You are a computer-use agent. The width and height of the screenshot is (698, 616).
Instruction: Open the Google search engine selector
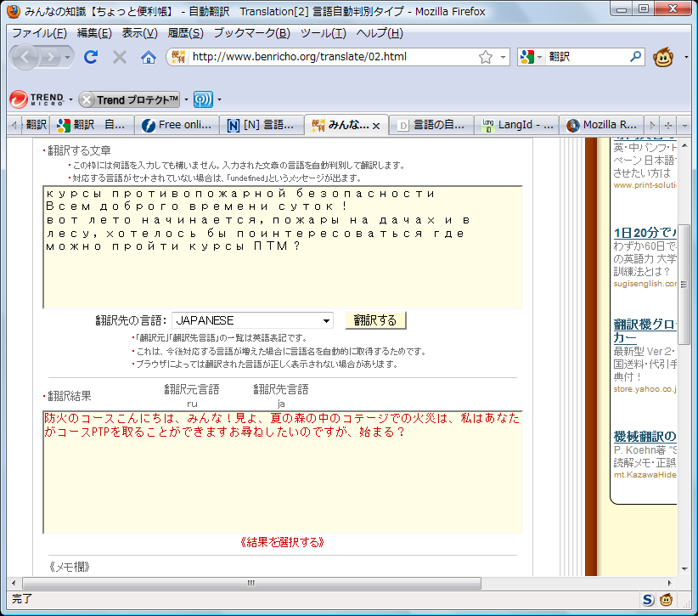(x=531, y=57)
